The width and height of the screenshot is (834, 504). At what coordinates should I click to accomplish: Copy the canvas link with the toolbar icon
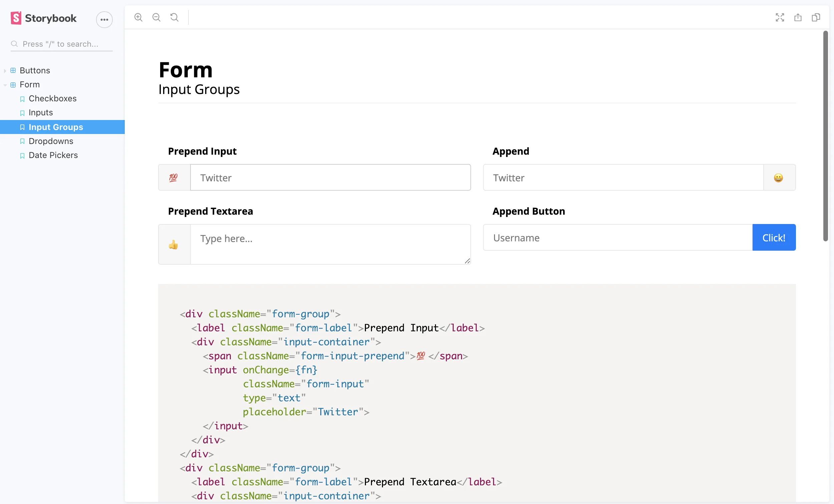click(x=816, y=17)
